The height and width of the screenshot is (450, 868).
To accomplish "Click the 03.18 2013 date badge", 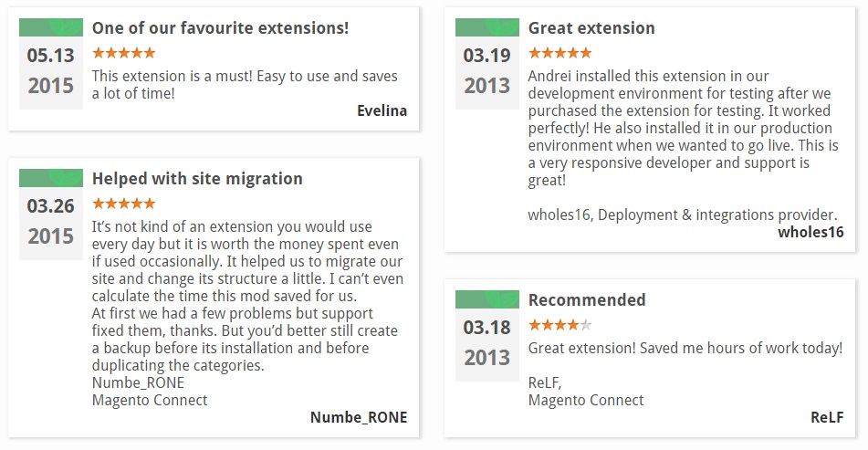I will point(487,341).
